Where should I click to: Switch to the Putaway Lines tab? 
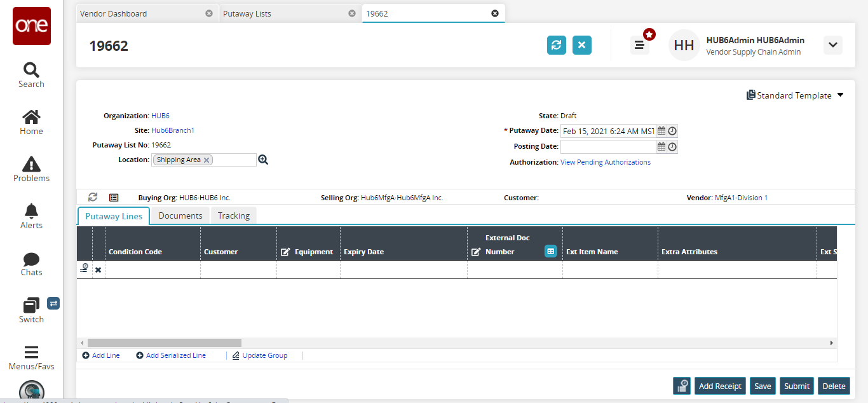(x=114, y=216)
